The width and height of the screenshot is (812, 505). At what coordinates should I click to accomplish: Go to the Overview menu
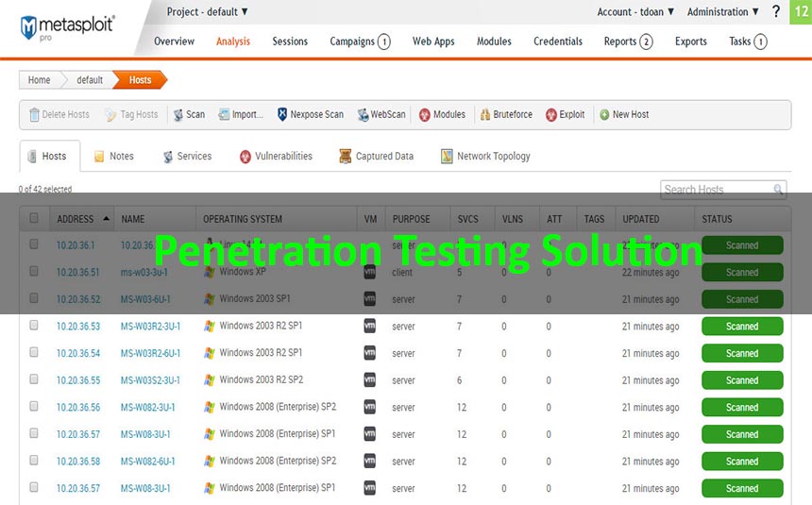(174, 42)
